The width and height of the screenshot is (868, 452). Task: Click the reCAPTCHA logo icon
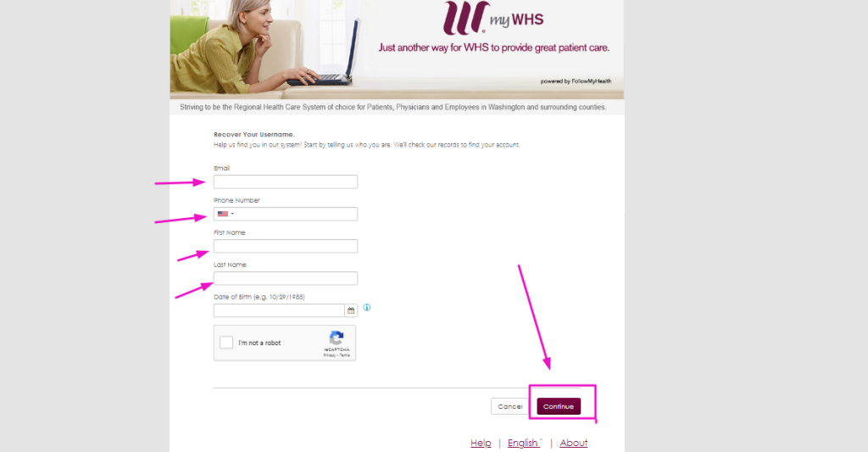(337, 338)
